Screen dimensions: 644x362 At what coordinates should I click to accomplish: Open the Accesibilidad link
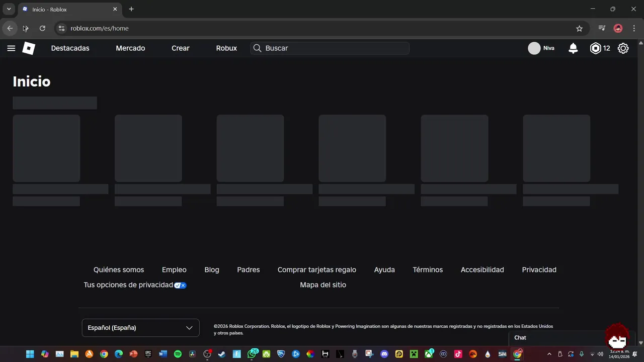point(482,270)
